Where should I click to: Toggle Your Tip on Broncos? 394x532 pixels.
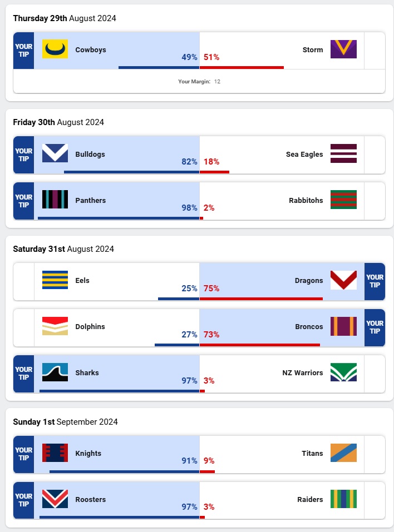(x=375, y=327)
